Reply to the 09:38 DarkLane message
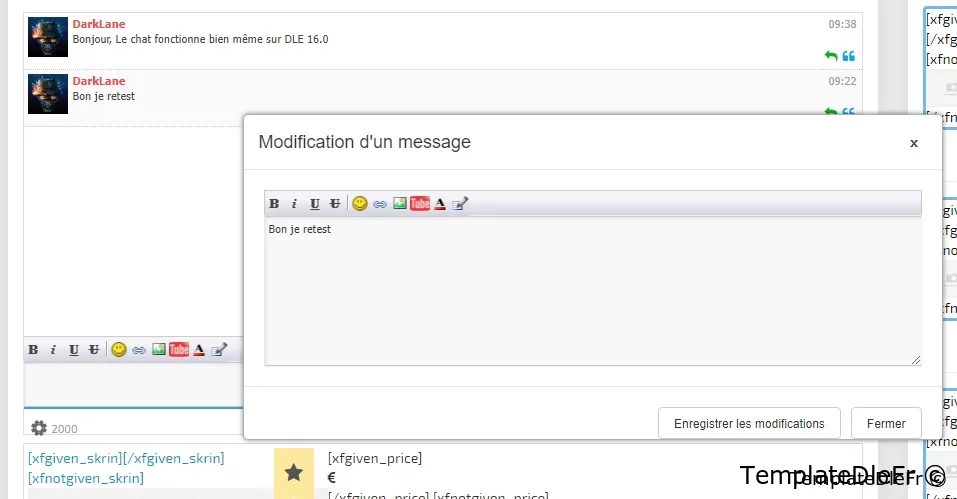957x499 pixels. click(830, 56)
